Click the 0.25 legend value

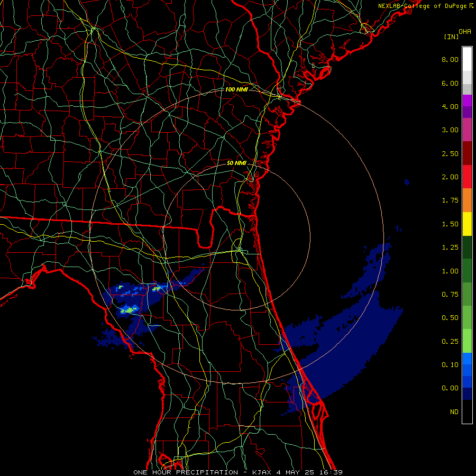(x=450, y=342)
